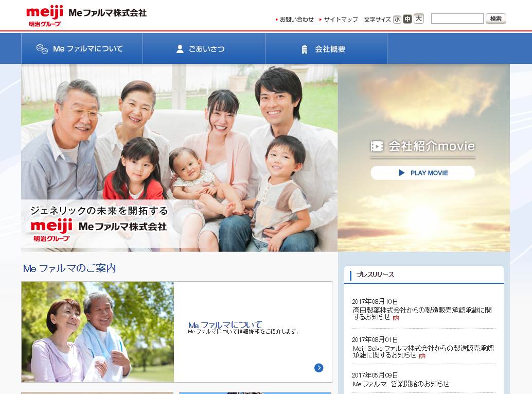Open the 会社概要 navigation menu item
The width and height of the screenshot is (532, 394).
(326, 48)
